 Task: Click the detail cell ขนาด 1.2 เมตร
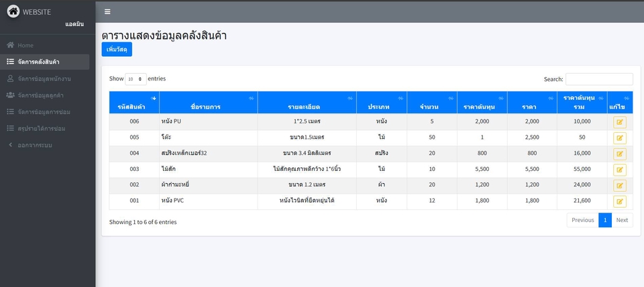(x=307, y=185)
